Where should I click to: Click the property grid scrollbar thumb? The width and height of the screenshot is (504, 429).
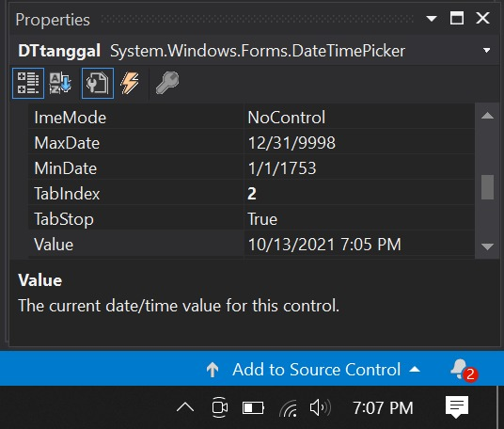pyautogui.click(x=487, y=187)
